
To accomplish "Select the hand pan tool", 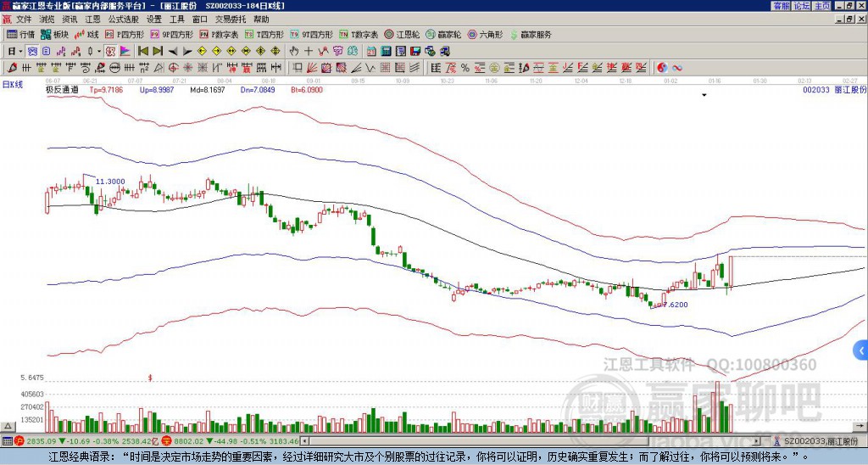I will (293, 52).
